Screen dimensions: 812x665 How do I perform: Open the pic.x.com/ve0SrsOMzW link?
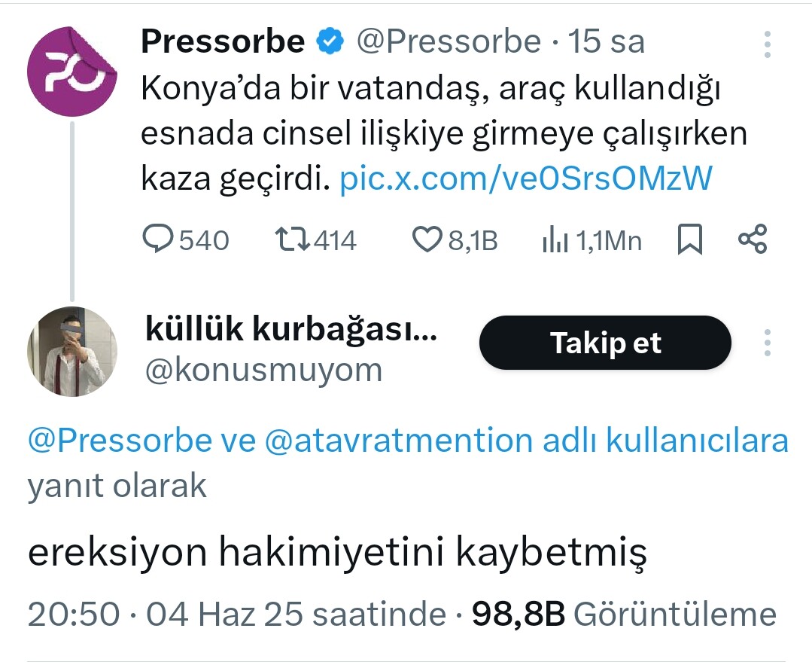point(526,178)
